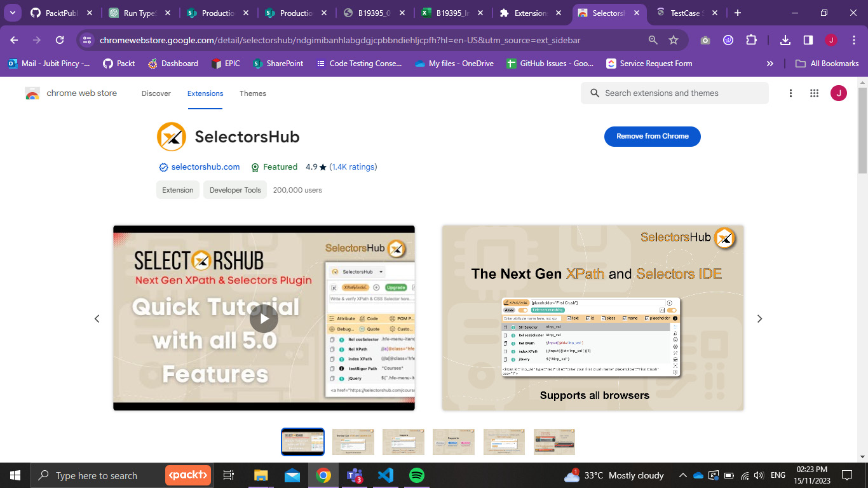
Task: Open a new browser tab
Action: click(x=737, y=13)
